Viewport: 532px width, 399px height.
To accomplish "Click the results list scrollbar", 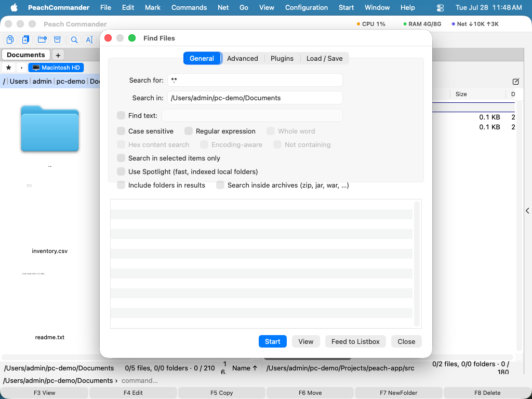I will click(x=417, y=263).
